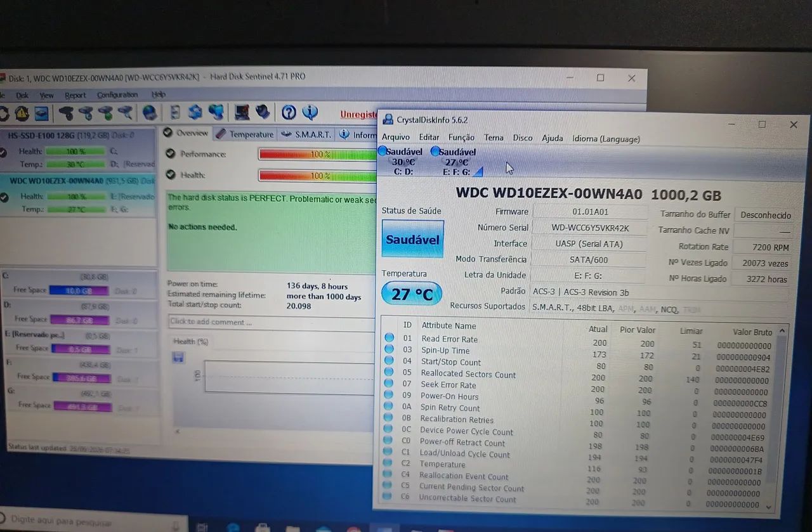Click the disk image icon in Hard Disk Sentinel toolbar
812x532 pixels.
42,114
